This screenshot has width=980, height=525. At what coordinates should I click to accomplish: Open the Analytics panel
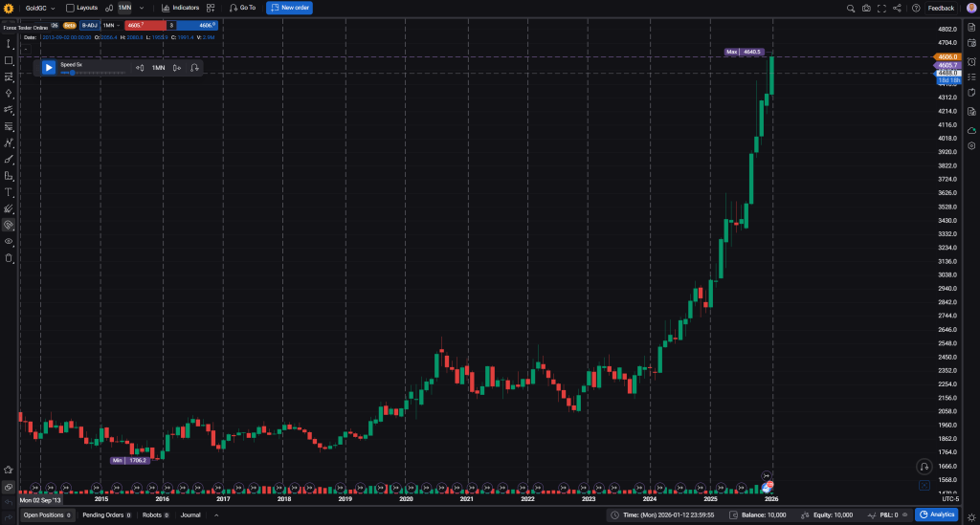coord(936,515)
